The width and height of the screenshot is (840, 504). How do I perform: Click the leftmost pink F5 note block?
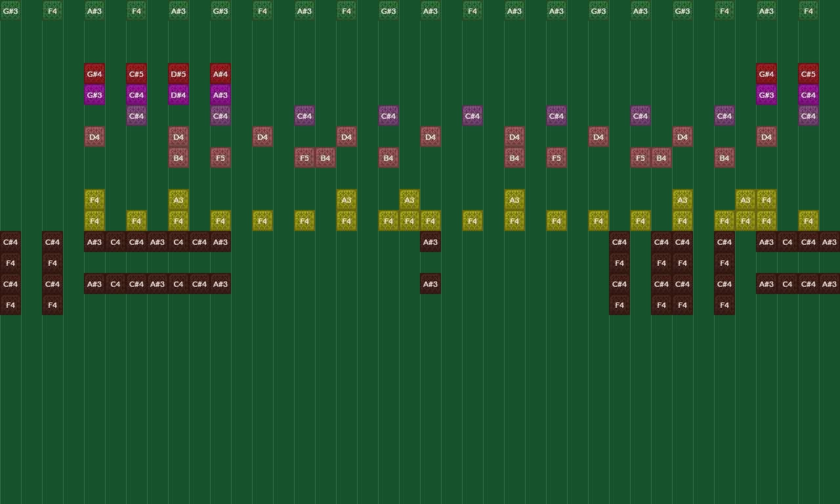220,157
